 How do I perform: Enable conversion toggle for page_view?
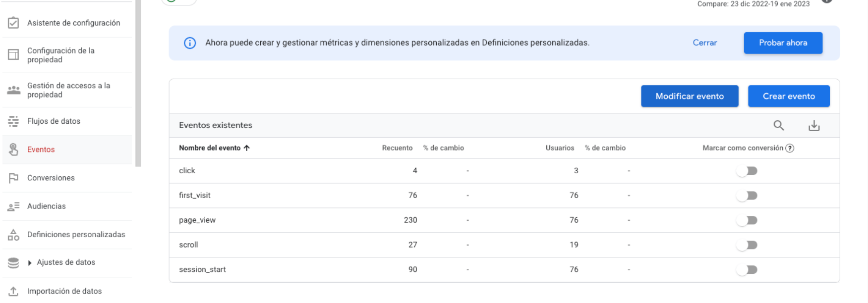747,220
